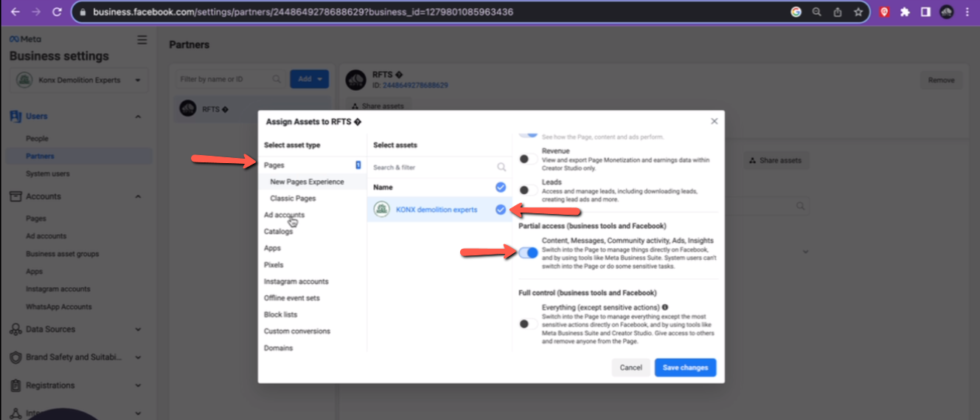The image size is (980, 420).
Task: Click info icon next to Everything
Action: tap(665, 307)
